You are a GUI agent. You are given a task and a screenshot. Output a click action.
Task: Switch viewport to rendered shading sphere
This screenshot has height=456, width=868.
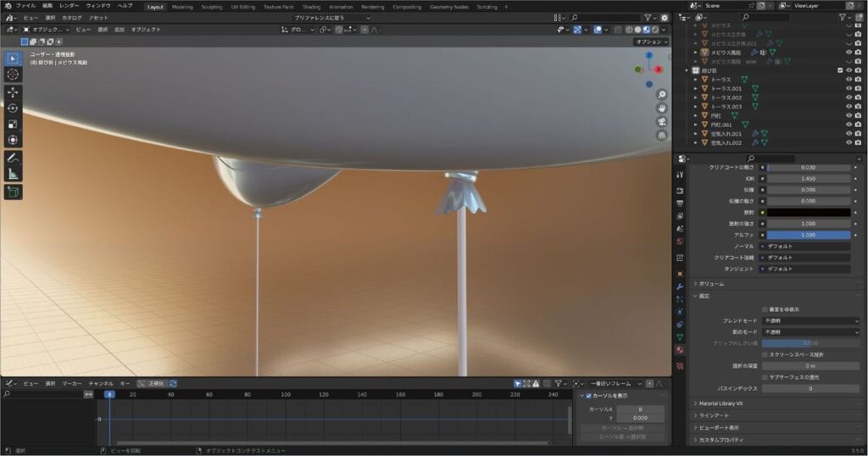tap(655, 30)
